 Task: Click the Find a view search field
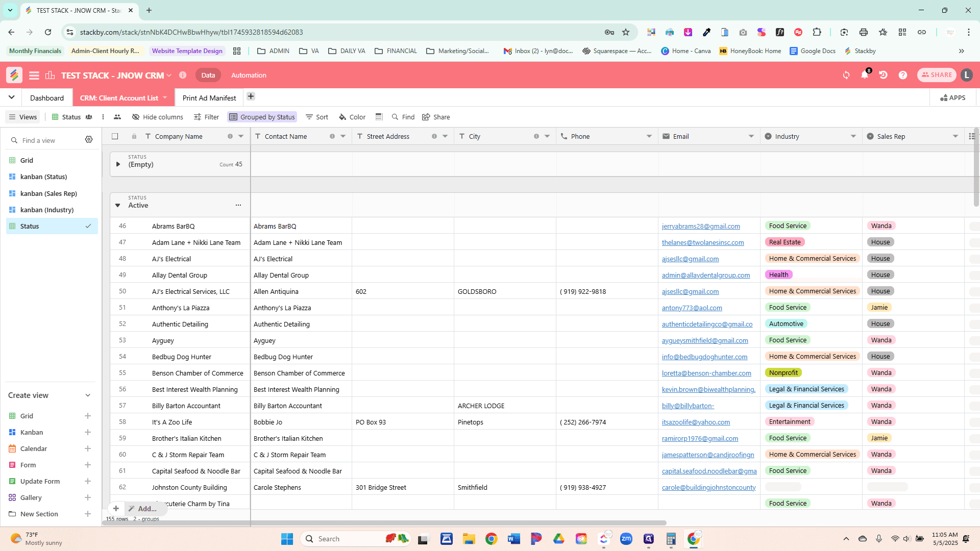pos(46,140)
